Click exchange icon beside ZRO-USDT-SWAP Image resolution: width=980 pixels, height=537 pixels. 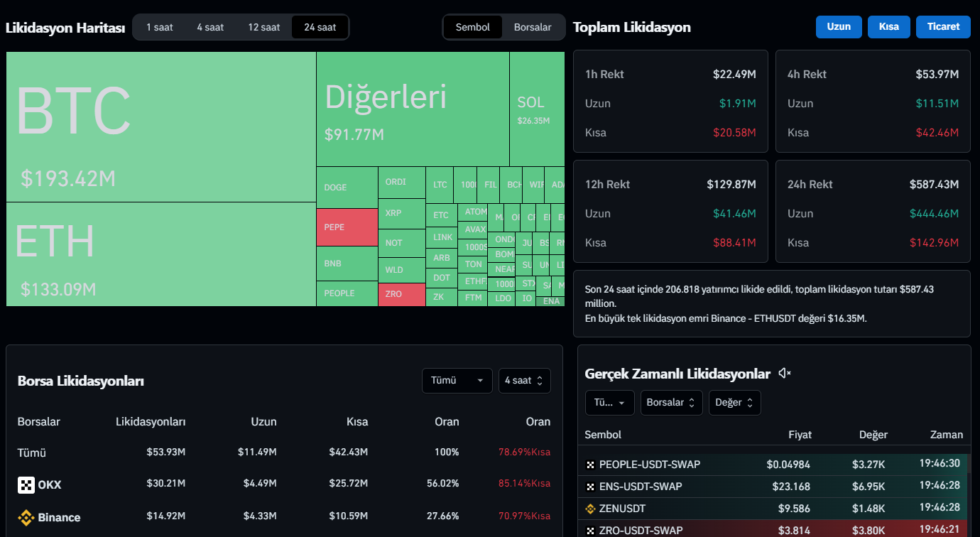click(590, 531)
